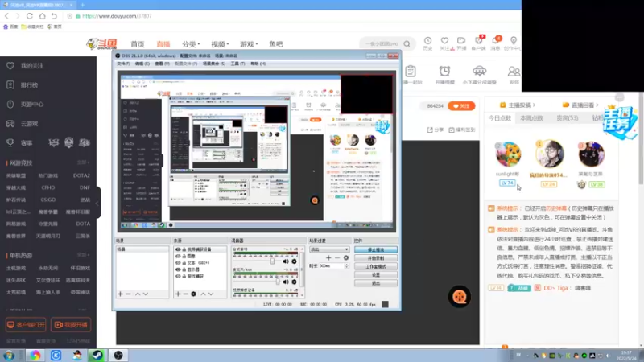Switch to the 本周点数 tab
The image size is (644, 362).
pyautogui.click(x=531, y=118)
